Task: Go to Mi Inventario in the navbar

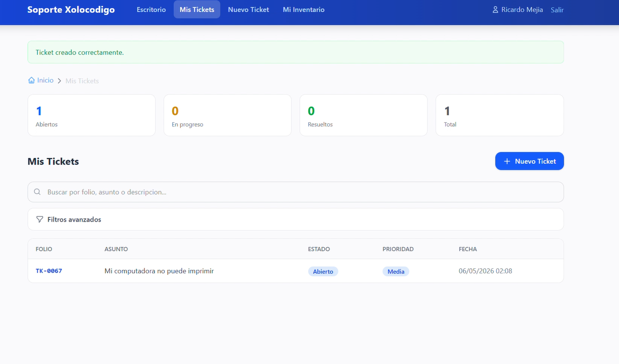Action: tap(304, 10)
